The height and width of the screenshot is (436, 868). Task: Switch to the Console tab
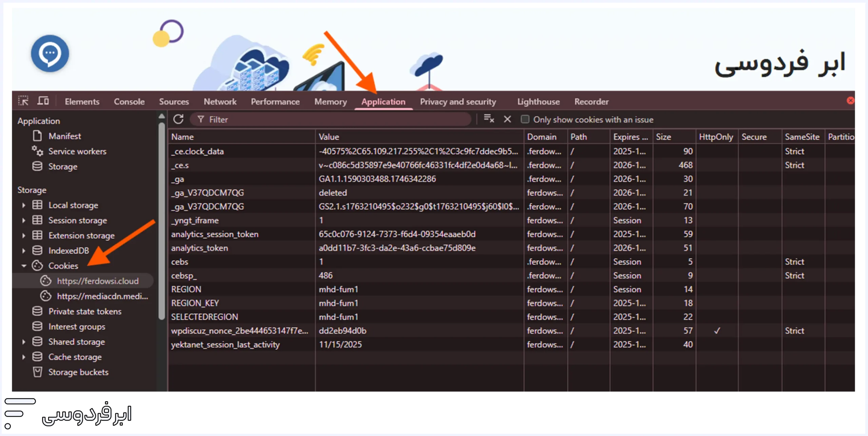[129, 102]
